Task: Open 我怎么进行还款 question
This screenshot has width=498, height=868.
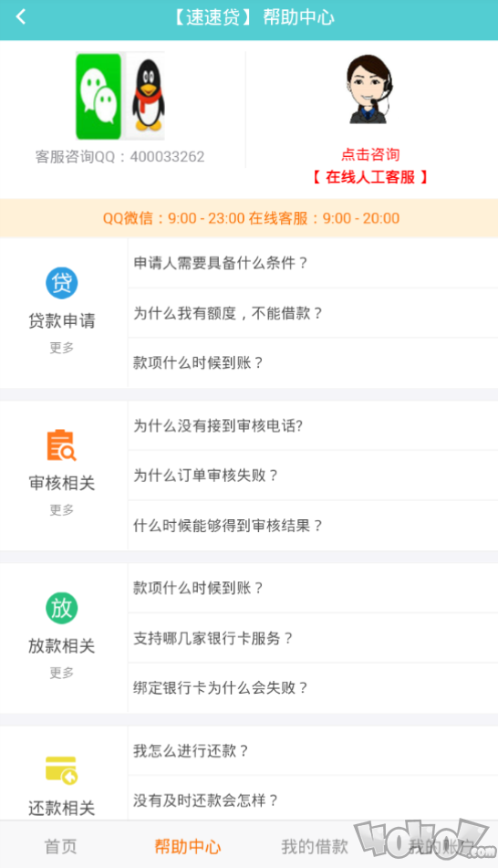Action: (313, 750)
